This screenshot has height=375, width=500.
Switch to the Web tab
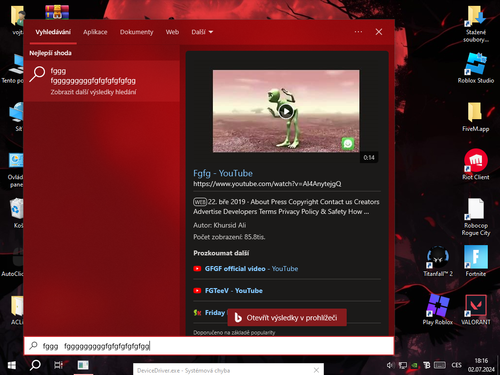click(172, 32)
